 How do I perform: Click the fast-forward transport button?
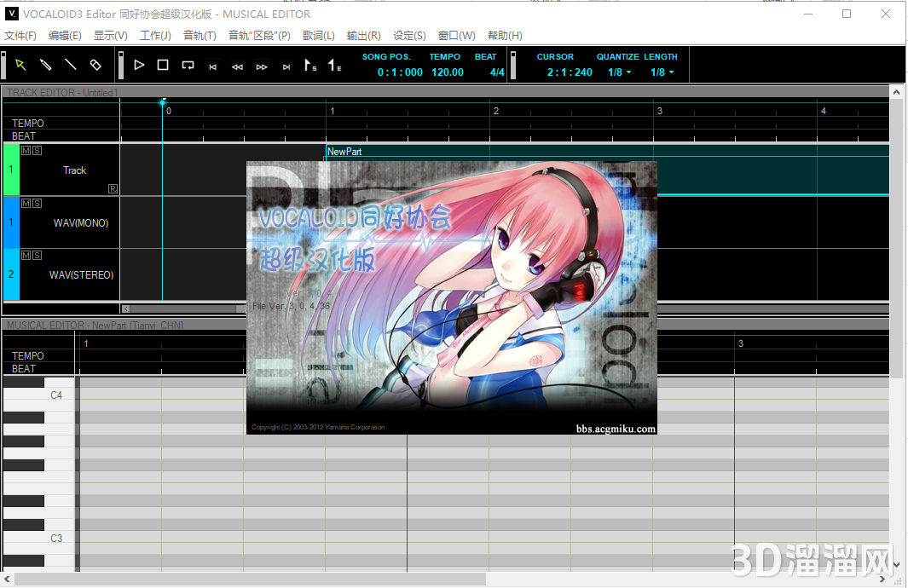coord(262,65)
